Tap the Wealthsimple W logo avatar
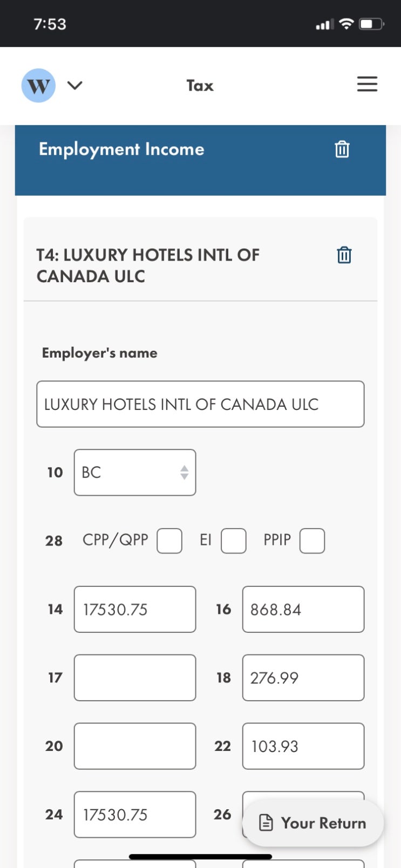The image size is (401, 868). coord(38,85)
